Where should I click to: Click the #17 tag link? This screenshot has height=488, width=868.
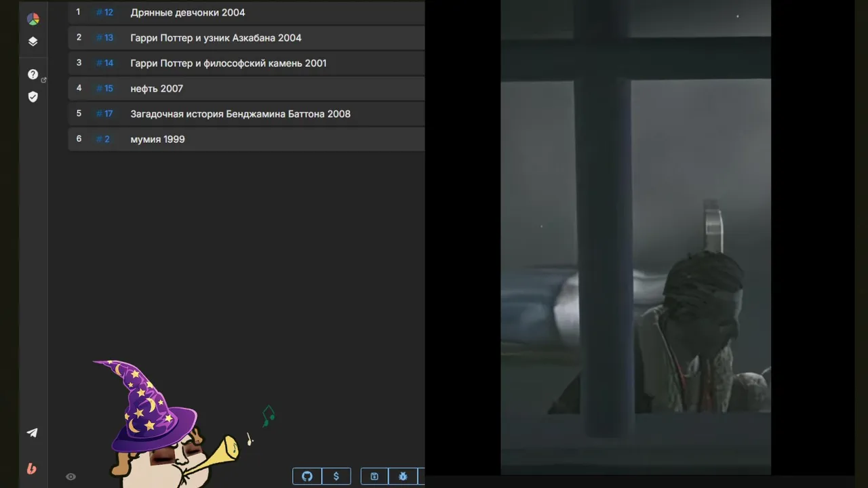104,114
